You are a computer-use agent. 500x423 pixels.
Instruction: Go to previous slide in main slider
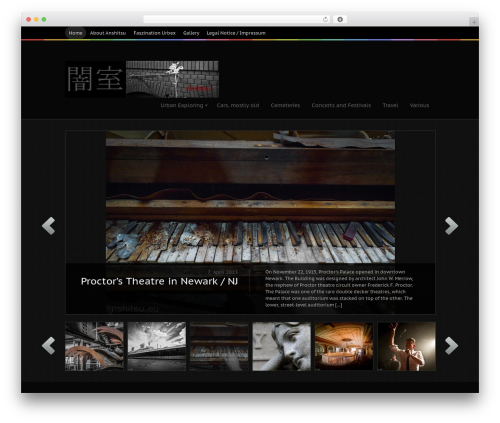coord(49,226)
